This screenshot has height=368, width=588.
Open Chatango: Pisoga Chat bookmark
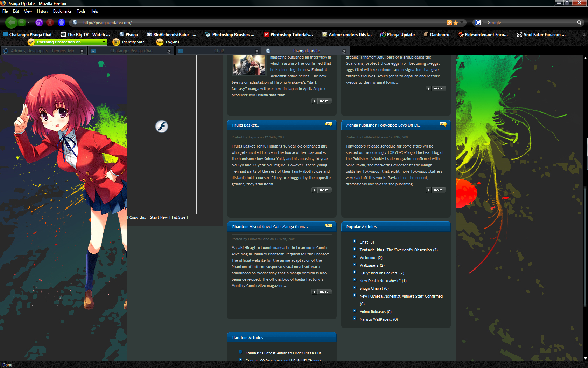coord(28,35)
